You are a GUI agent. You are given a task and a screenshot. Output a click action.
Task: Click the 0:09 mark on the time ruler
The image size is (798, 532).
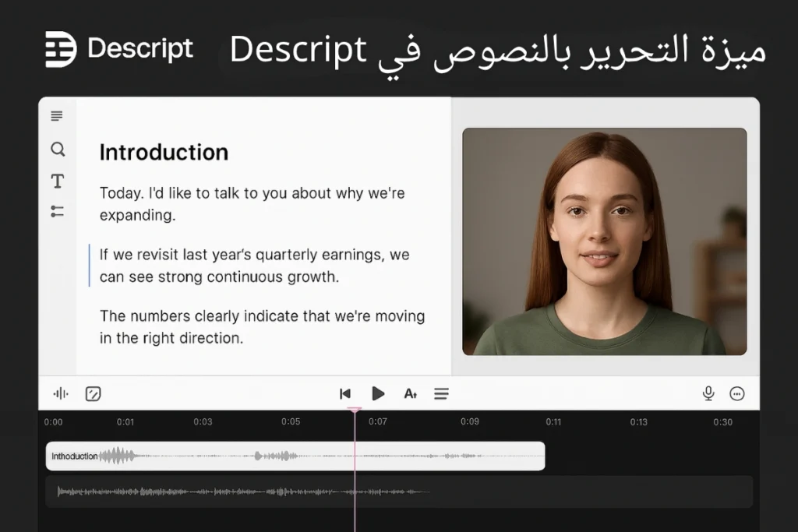471,421
